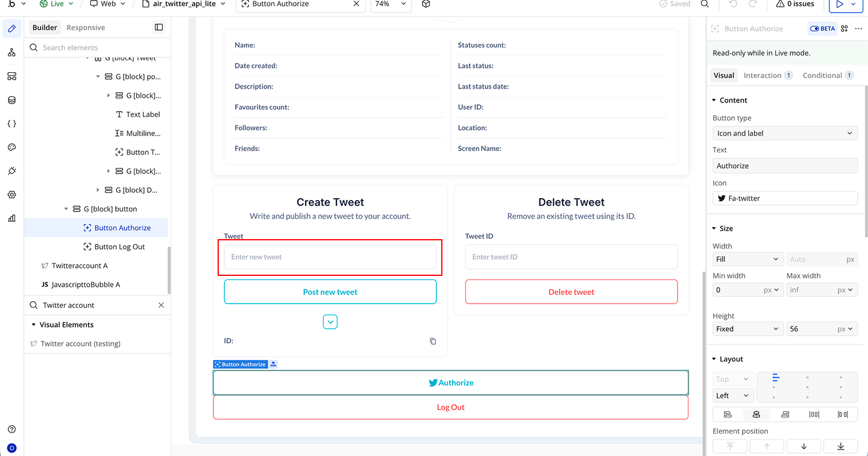Switch to the Responsive tab
The width and height of the screenshot is (868, 456).
86,28
